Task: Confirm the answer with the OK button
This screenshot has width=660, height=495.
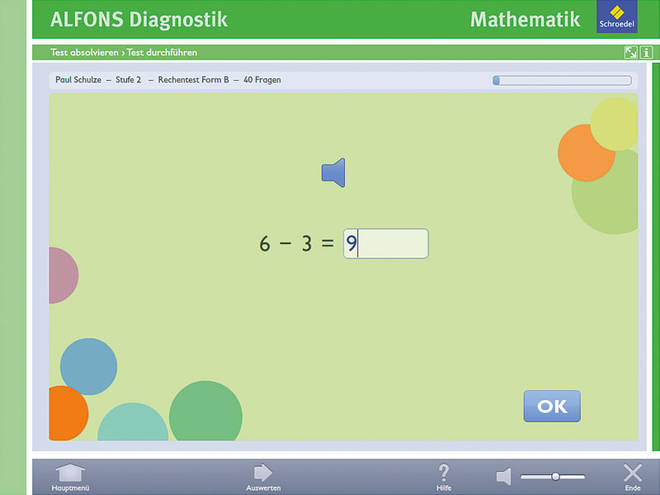Action: (x=552, y=406)
